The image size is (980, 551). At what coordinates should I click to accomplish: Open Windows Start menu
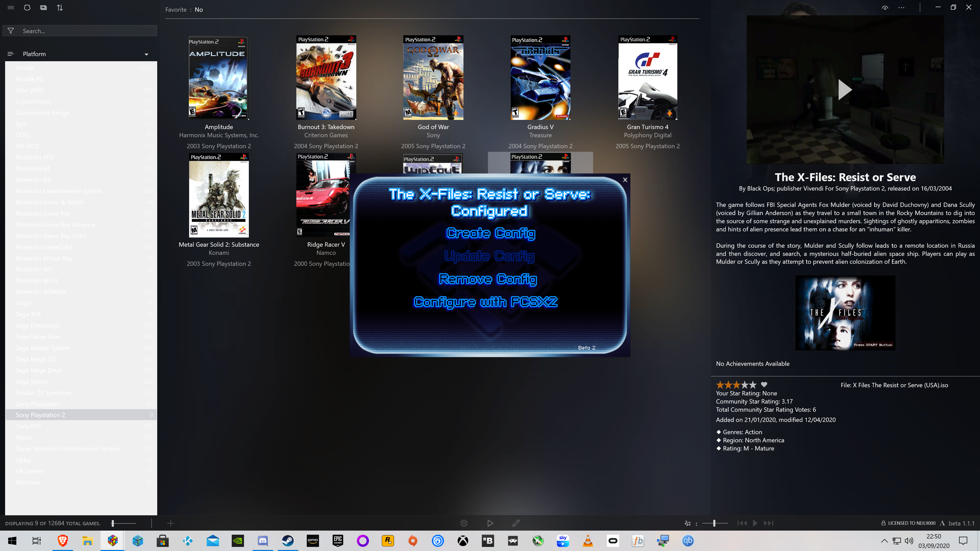(12, 541)
